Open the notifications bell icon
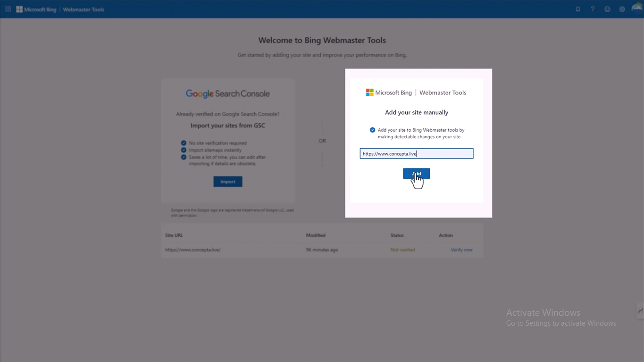This screenshot has height=362, width=644. [x=577, y=9]
